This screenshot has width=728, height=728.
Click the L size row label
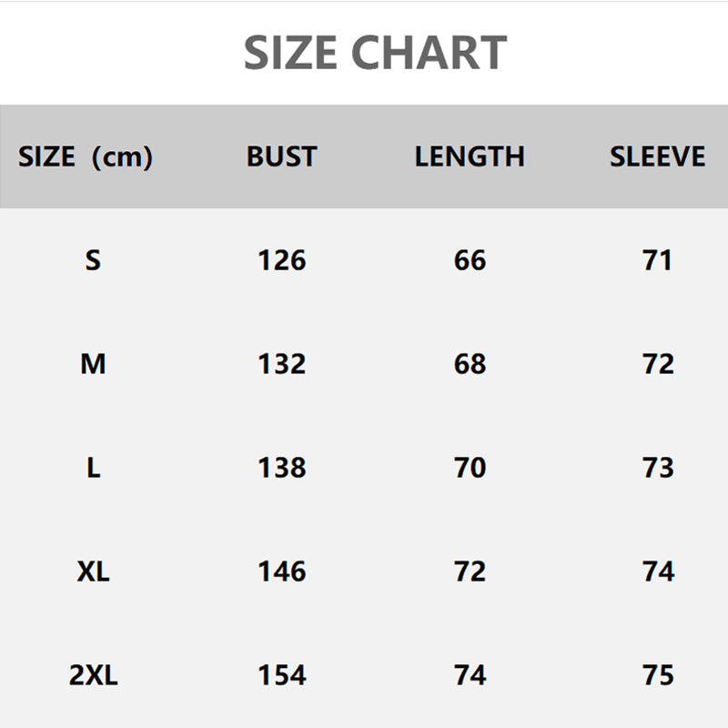tap(93, 469)
